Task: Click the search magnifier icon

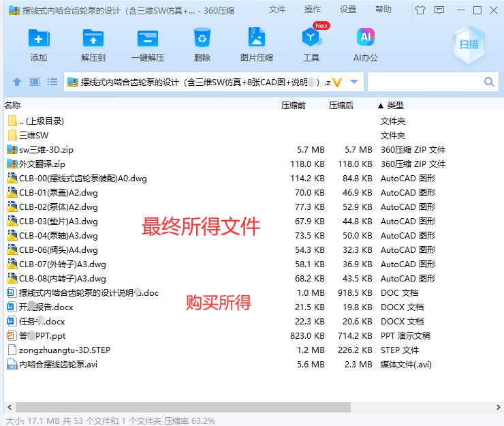Action: pyautogui.click(x=489, y=82)
